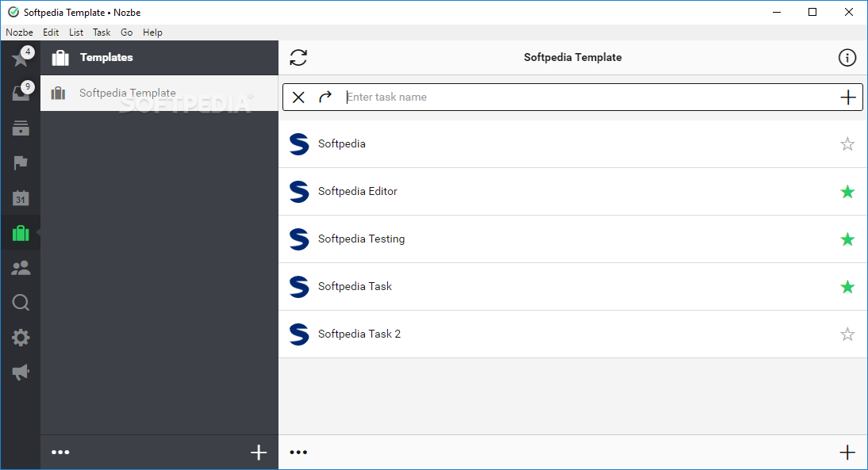Open the Search magnifier icon
Viewport: 868px width, 470px height.
point(21,303)
